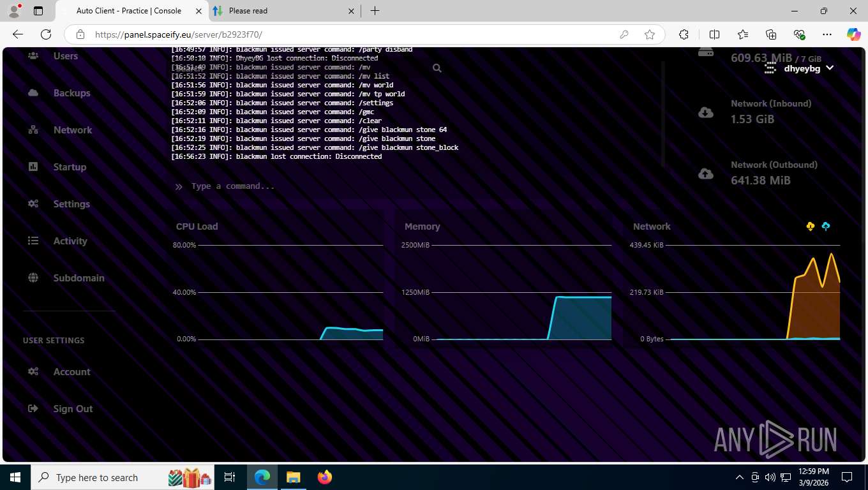Open the tab actions menu
The image size is (868, 490).
(38, 11)
